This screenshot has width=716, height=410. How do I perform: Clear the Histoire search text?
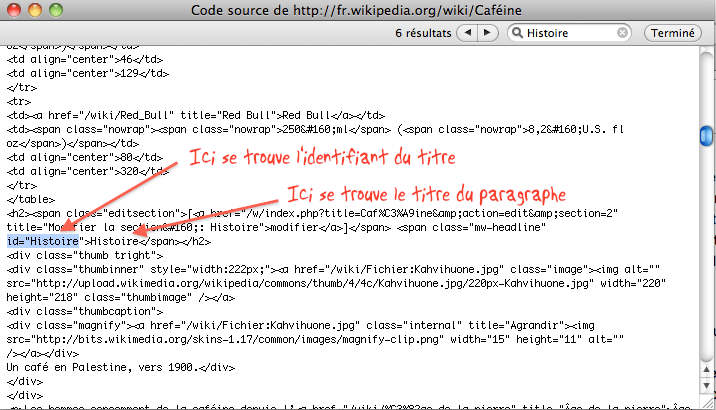pos(623,33)
